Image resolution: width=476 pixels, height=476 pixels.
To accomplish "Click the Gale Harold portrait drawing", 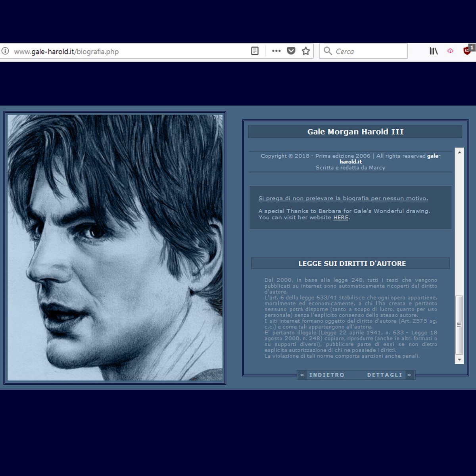I will 115,248.
